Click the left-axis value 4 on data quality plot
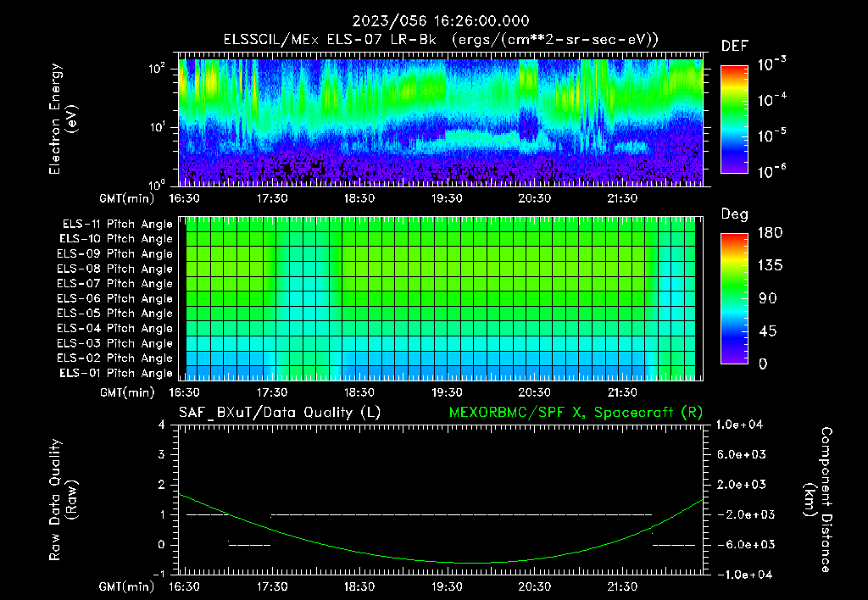 (x=162, y=425)
